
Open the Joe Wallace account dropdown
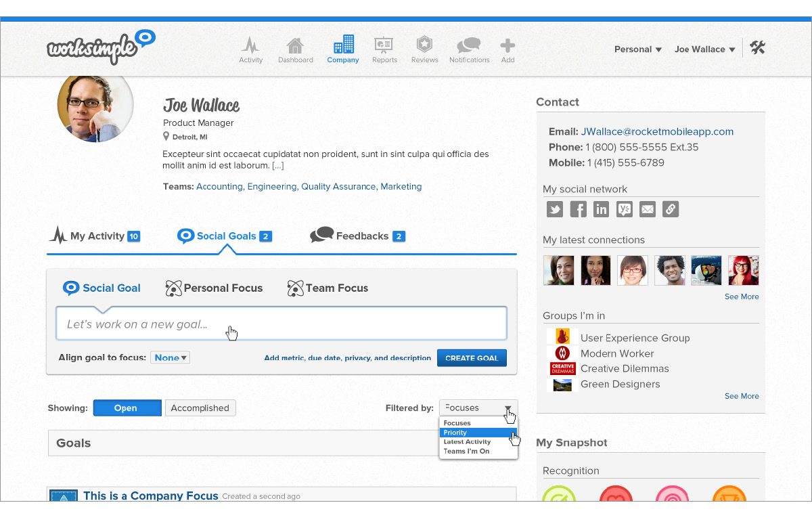704,49
